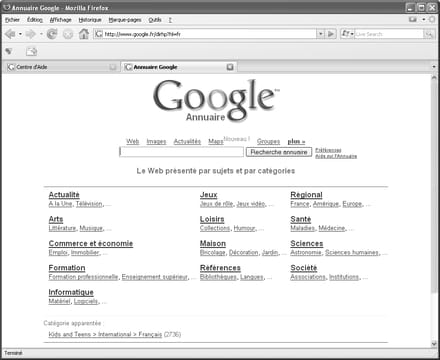Click the Forward navigation arrow
Image resolution: width=440 pixels, height=360 pixels.
(31, 34)
